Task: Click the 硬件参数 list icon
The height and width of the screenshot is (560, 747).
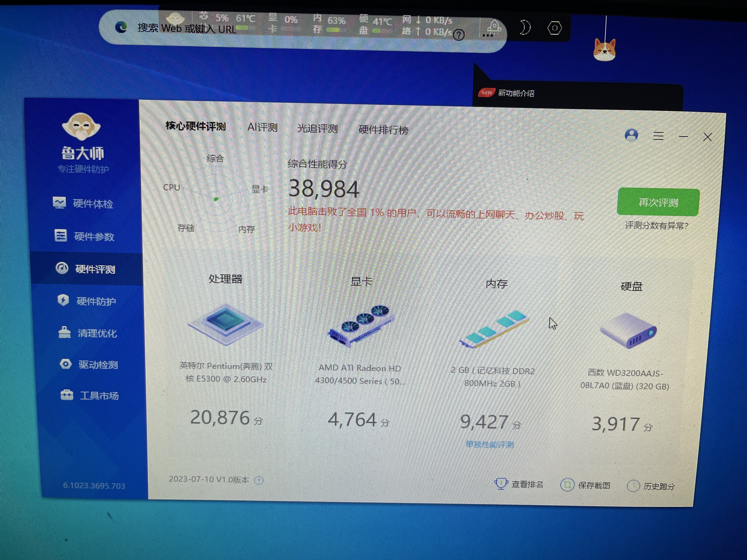Action: coord(61,235)
